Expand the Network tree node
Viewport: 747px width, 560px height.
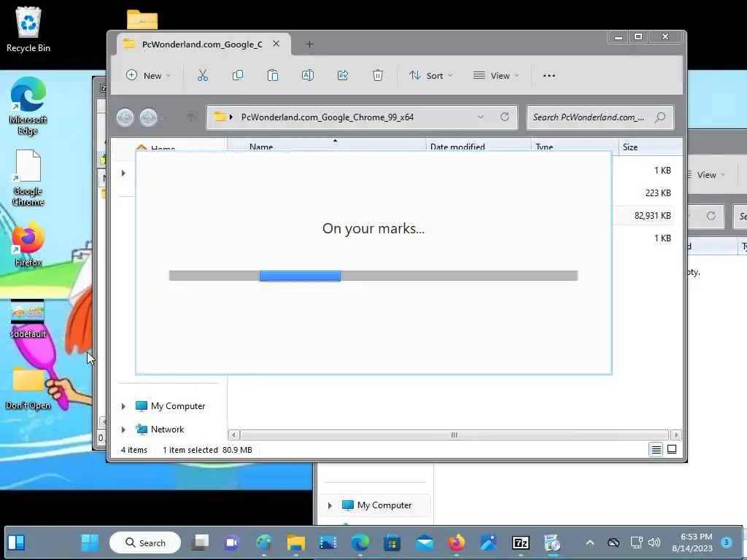click(123, 429)
